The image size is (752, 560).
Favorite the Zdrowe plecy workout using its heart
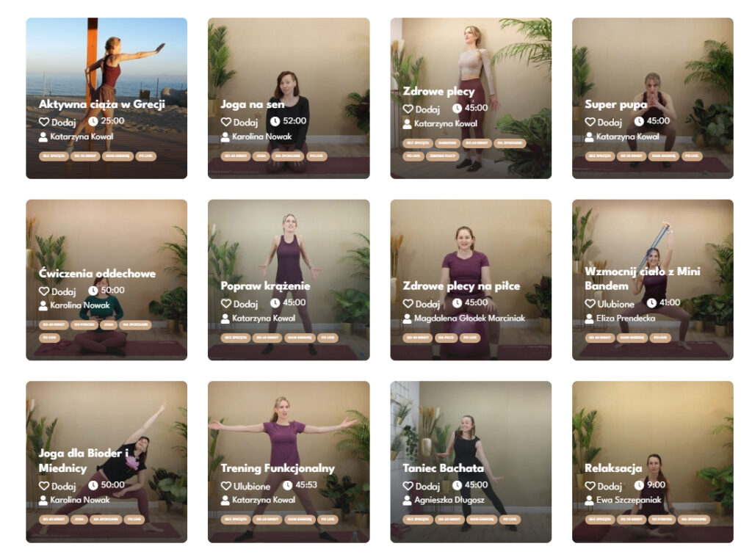[x=408, y=109]
